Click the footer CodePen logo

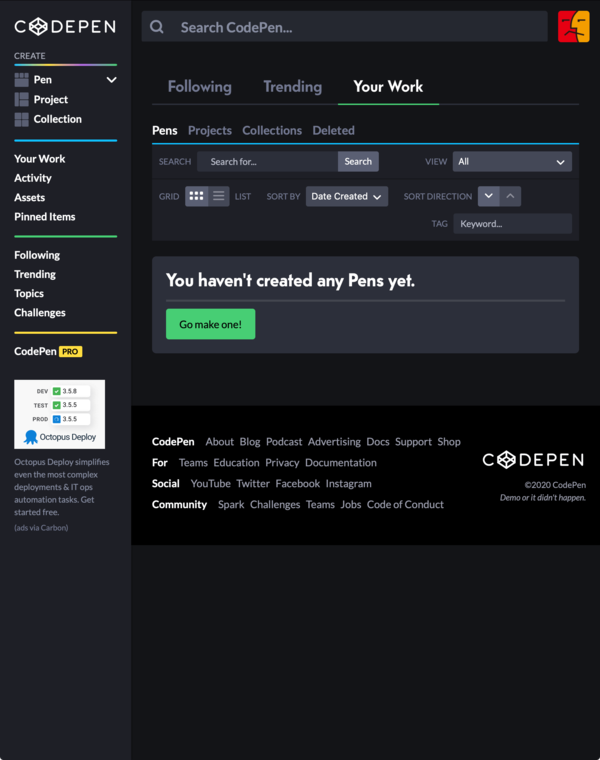(533, 459)
